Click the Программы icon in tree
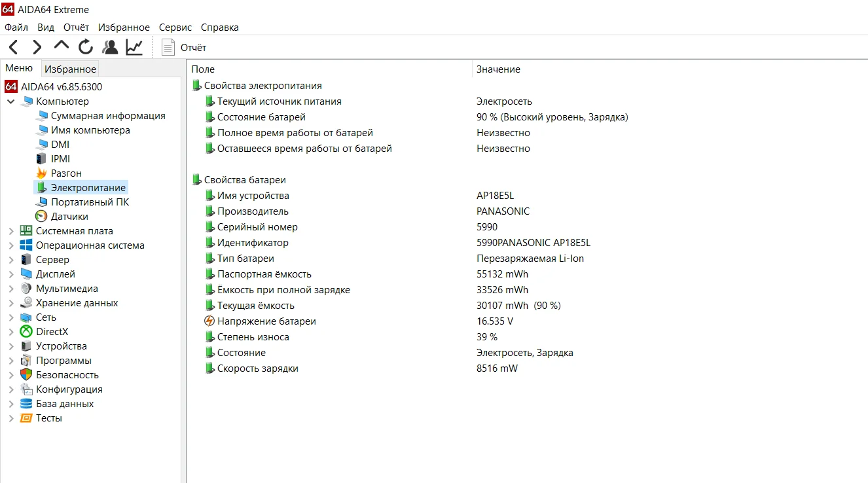This screenshot has height=483, width=868. (x=26, y=361)
